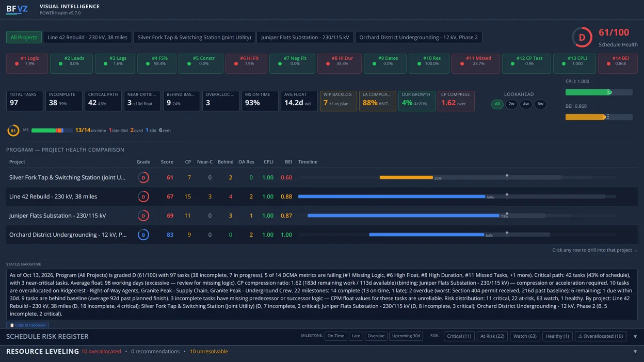Click the Total Tasks 97 card
The image size is (644, 362).
point(24,101)
